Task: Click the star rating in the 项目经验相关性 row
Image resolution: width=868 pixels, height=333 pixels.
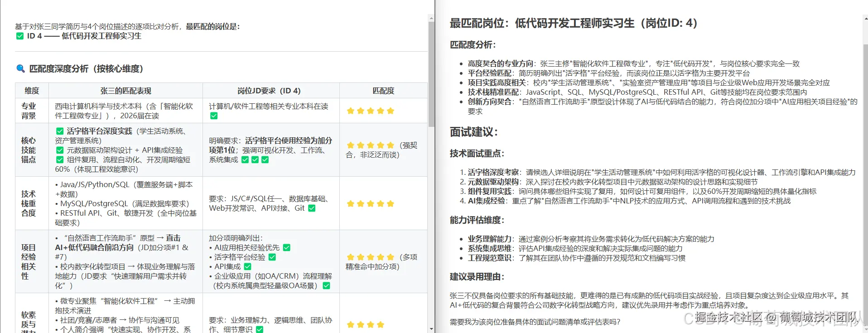Action: coord(371,257)
